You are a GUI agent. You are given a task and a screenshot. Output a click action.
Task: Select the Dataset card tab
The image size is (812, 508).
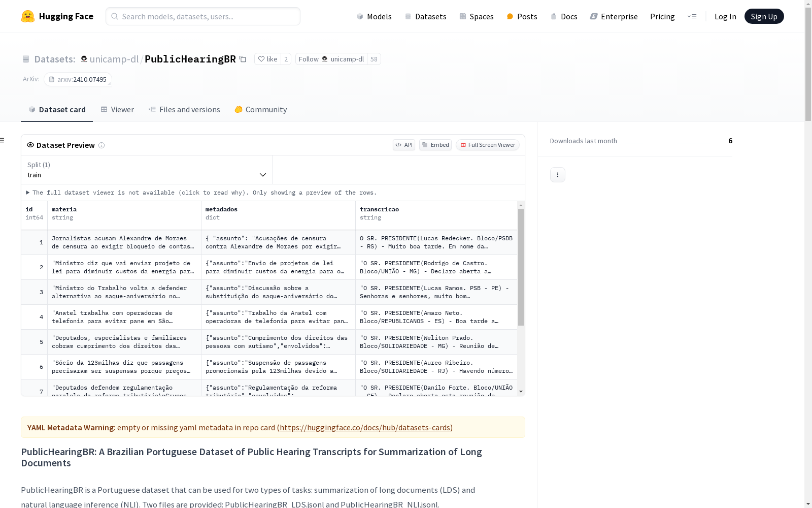(57, 110)
